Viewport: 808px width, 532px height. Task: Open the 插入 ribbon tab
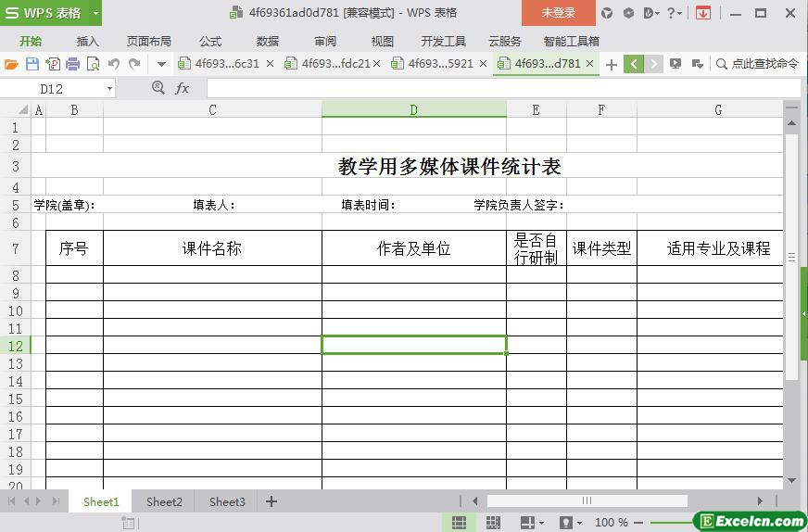click(x=88, y=41)
